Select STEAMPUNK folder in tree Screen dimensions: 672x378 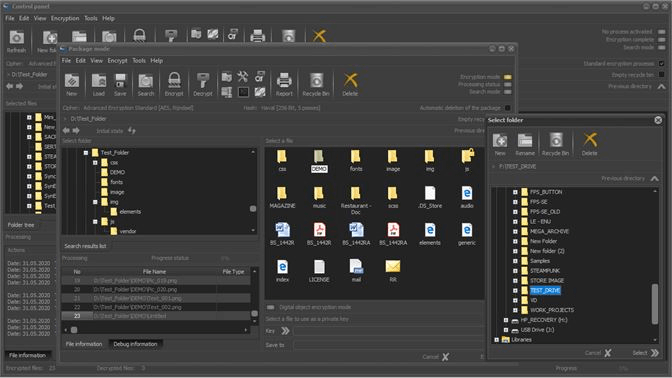point(545,271)
